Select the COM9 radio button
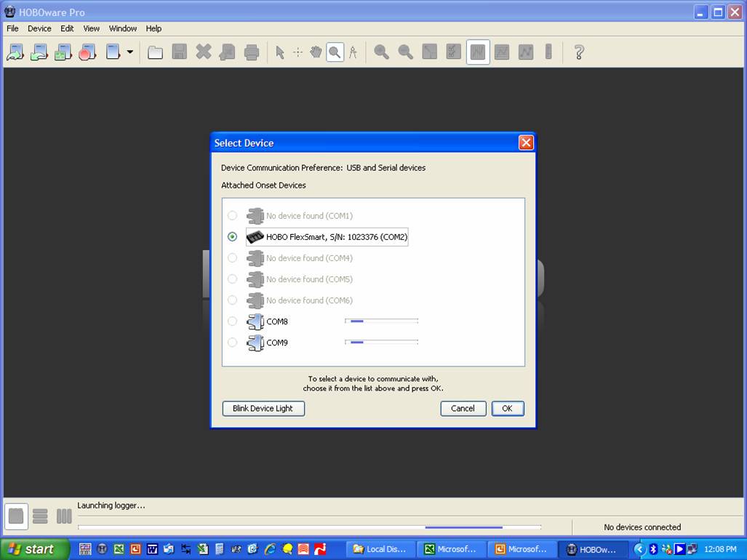 pos(232,343)
